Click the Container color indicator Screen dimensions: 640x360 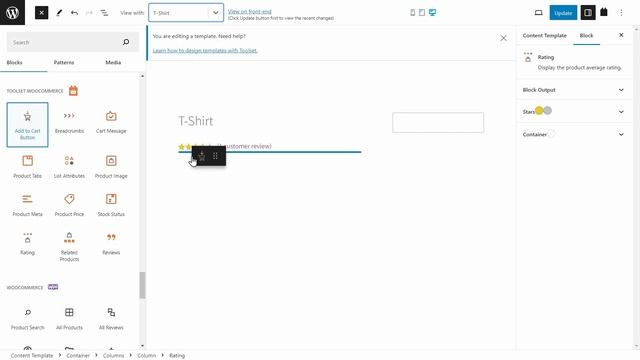(551, 133)
